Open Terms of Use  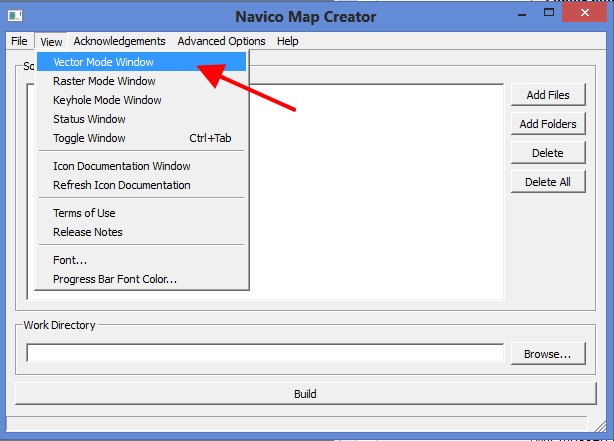pyautogui.click(x=84, y=213)
